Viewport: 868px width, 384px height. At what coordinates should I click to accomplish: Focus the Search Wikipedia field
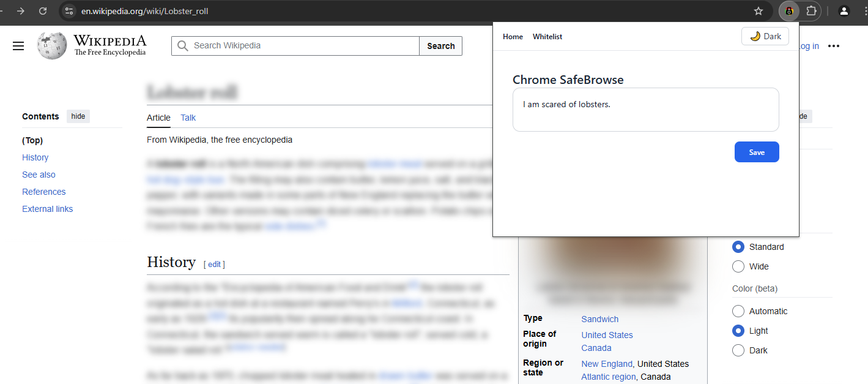[x=295, y=46]
